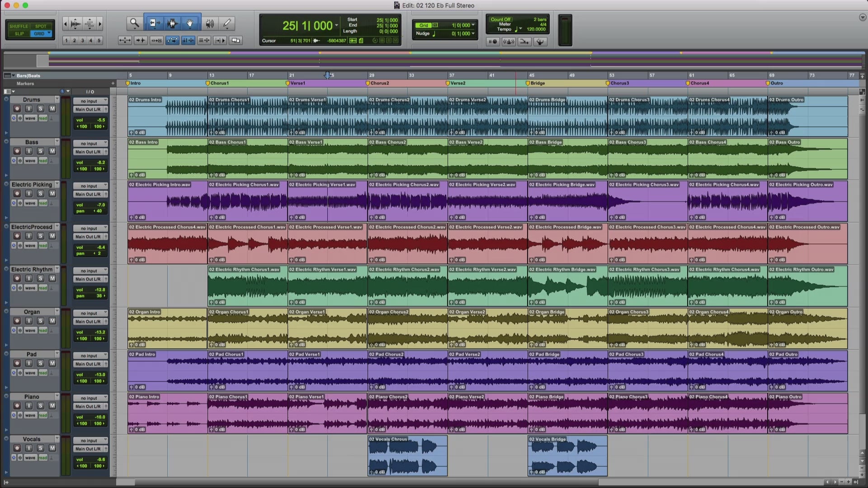Toggle Tab to Transients button

(141, 40)
